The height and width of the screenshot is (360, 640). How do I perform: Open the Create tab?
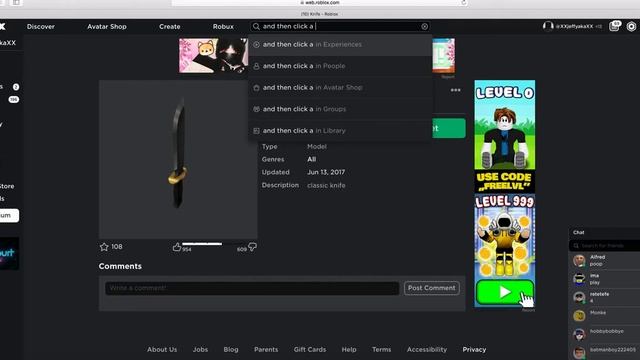click(x=170, y=27)
